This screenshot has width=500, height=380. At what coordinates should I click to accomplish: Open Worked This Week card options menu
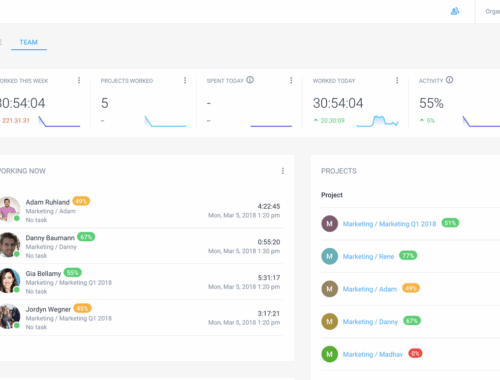pos(79,80)
